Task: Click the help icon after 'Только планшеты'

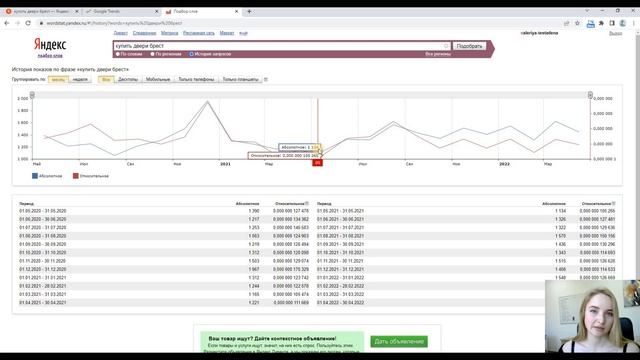Action: click(x=266, y=80)
